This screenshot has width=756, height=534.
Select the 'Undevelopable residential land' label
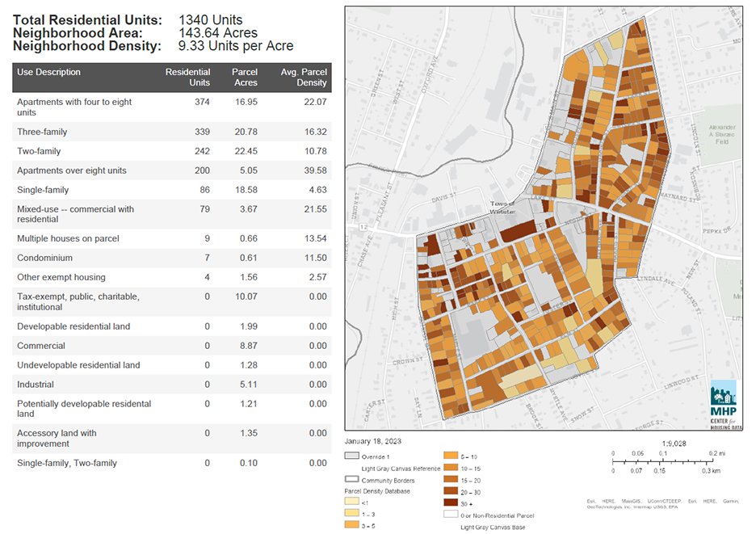(78, 364)
